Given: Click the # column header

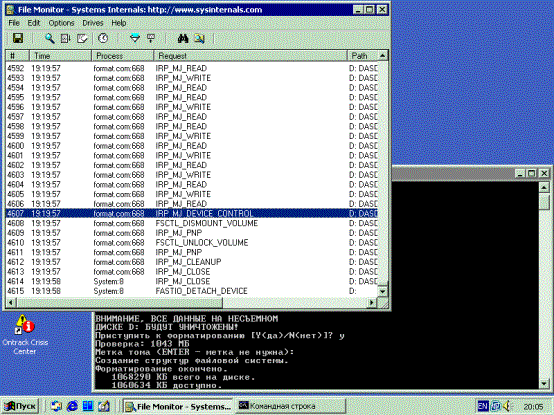Looking at the screenshot, I should 17,56.
